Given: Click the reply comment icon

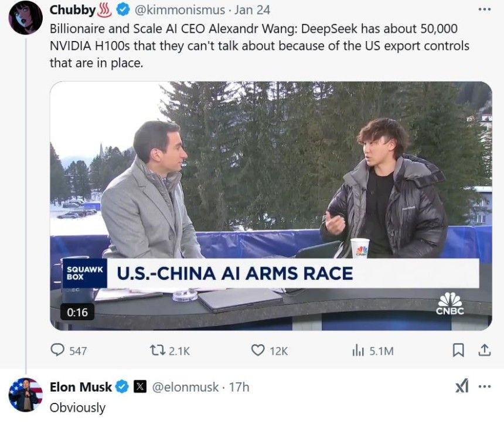Looking at the screenshot, I should 57,350.
